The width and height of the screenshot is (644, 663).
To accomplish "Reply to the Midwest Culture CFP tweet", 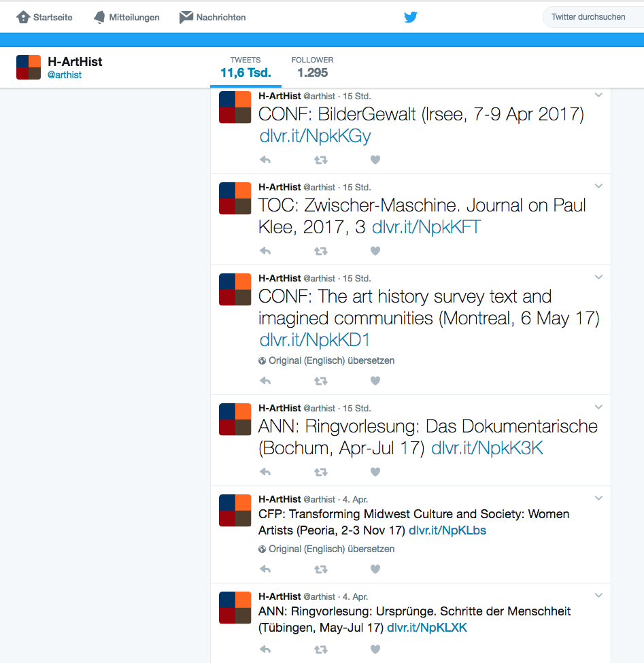I will [x=265, y=569].
